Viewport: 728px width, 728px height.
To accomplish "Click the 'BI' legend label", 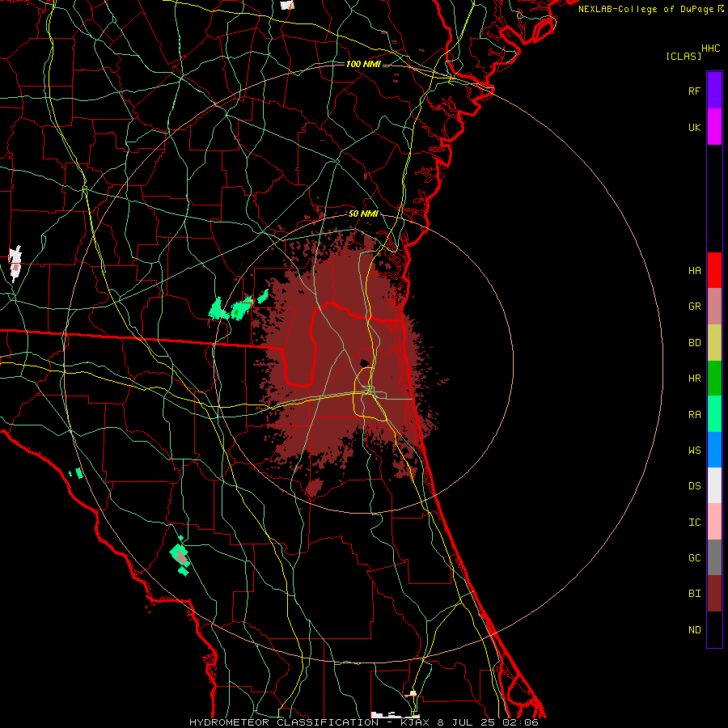I will 694,594.
